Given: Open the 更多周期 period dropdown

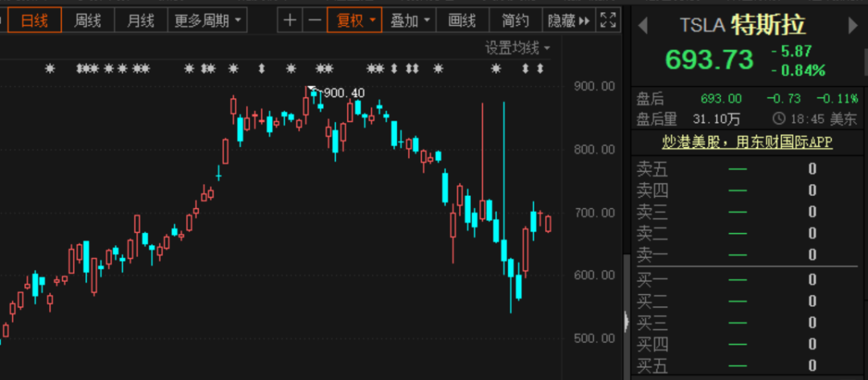Looking at the screenshot, I should pos(207,21).
